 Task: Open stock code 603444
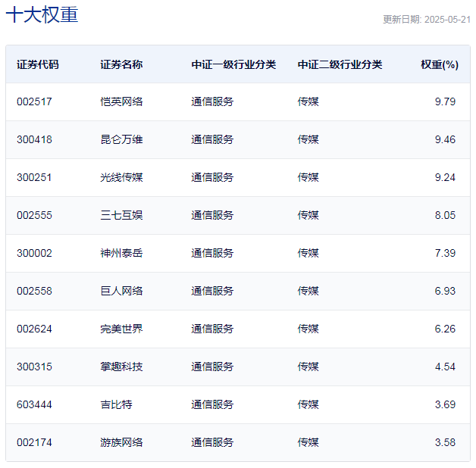tap(34, 404)
